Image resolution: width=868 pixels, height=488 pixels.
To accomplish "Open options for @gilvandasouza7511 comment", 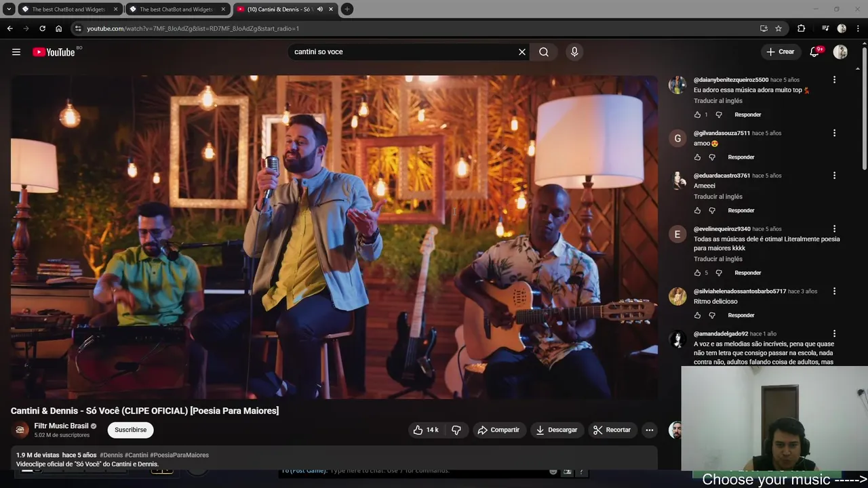I will [x=834, y=133].
